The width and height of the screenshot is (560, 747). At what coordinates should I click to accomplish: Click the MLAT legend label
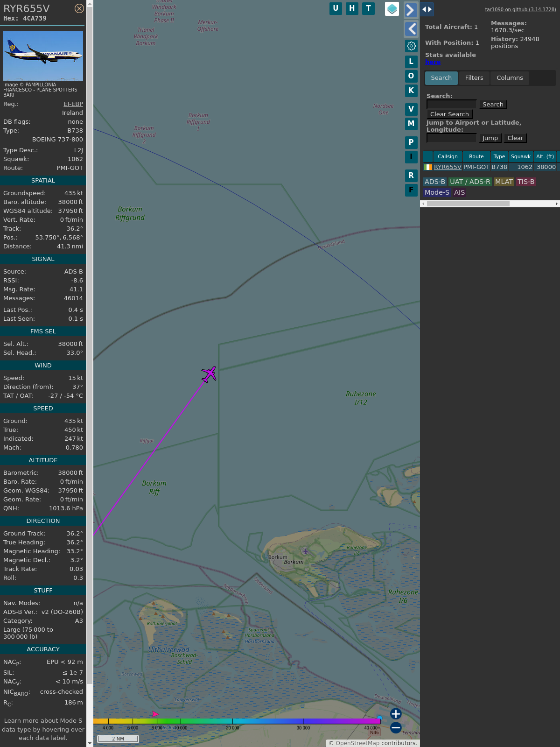[504, 182]
